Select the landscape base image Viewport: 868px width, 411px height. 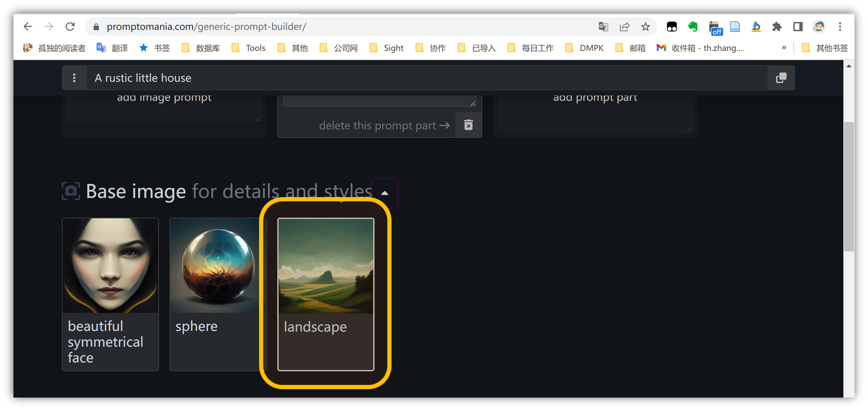pos(325,294)
